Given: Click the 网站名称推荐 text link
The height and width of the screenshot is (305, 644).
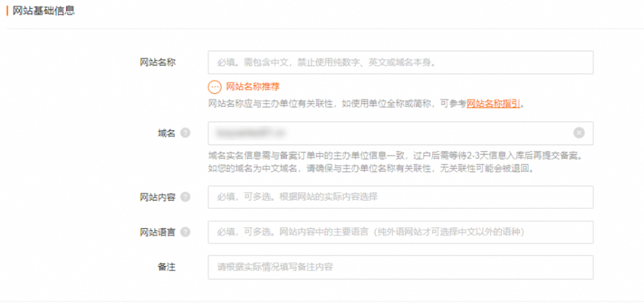Looking at the screenshot, I should pos(252,87).
